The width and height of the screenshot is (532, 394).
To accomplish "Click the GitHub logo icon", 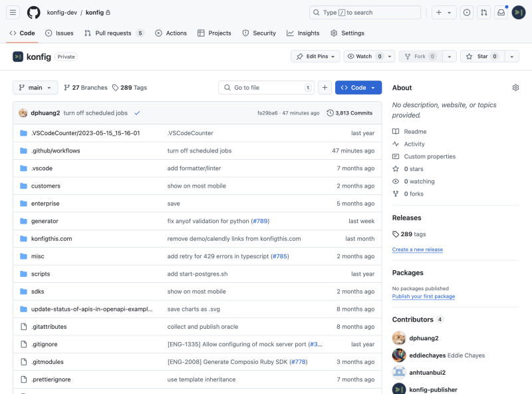I will coord(33,12).
